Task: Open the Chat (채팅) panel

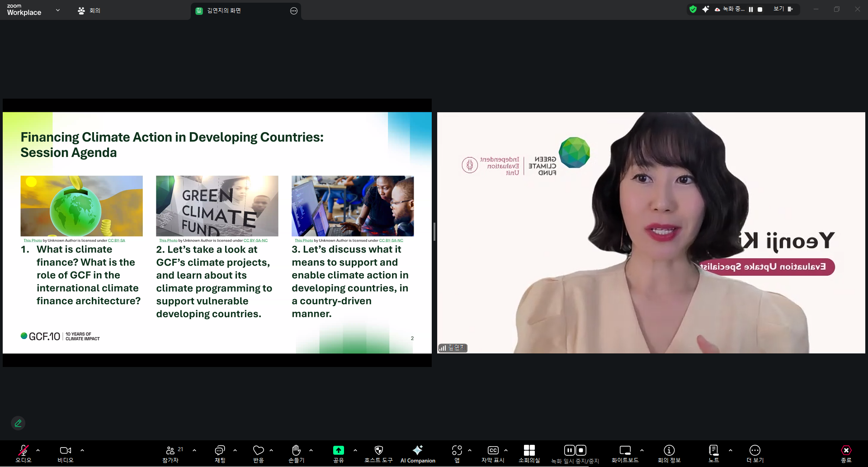Action: click(220, 453)
